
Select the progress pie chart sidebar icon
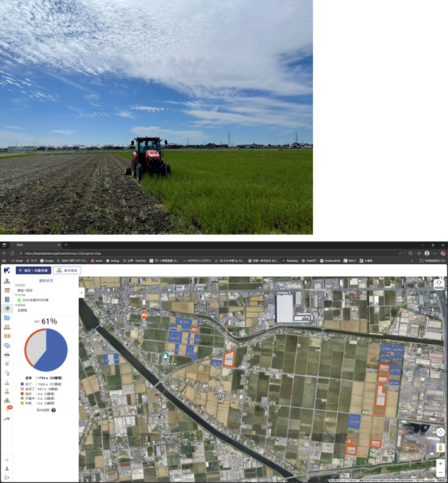click(x=7, y=308)
